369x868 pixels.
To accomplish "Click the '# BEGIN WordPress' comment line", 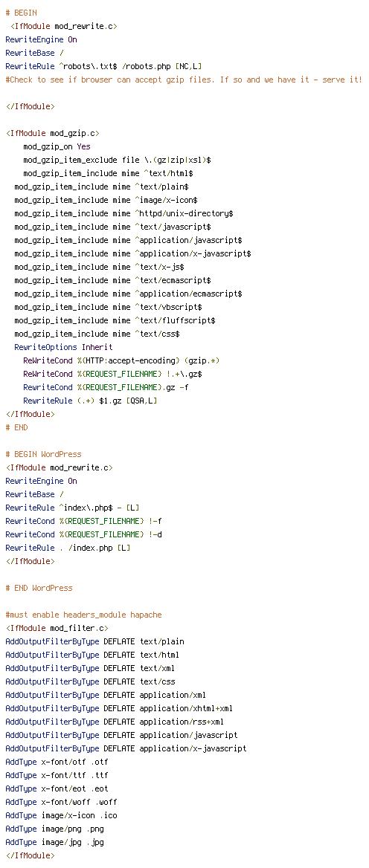I will [43, 454].
